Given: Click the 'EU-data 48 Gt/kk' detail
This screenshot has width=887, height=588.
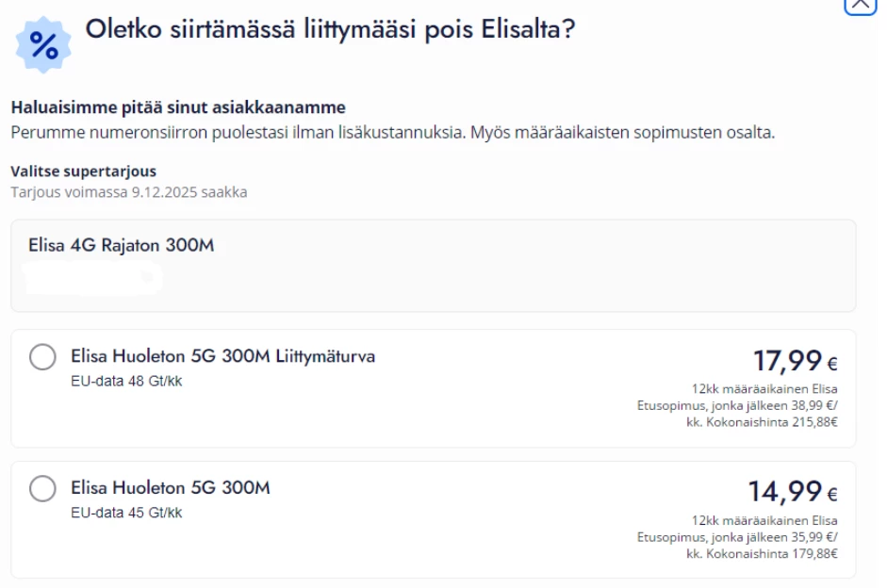Looking at the screenshot, I should coord(126,381).
